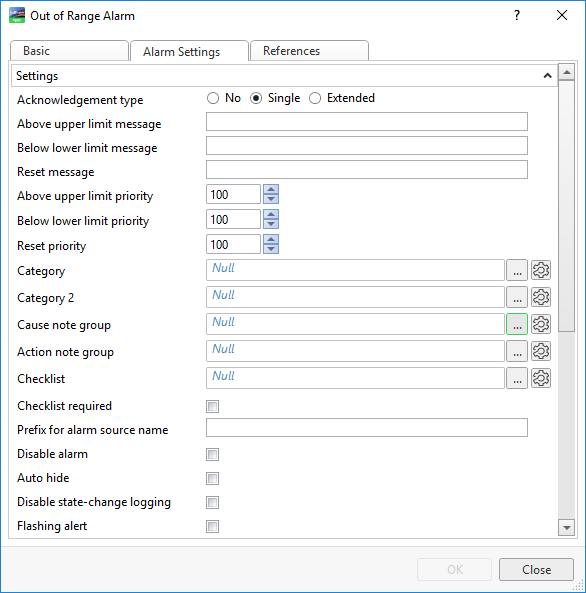Browse for Checklist with ellipsis button
The height and width of the screenshot is (593, 586).
[517, 378]
